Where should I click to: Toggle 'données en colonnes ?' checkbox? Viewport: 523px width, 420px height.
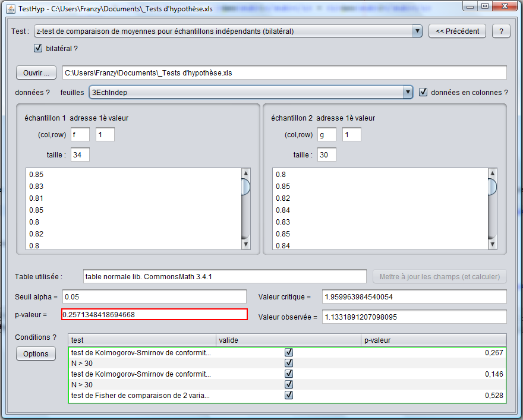tap(423, 92)
